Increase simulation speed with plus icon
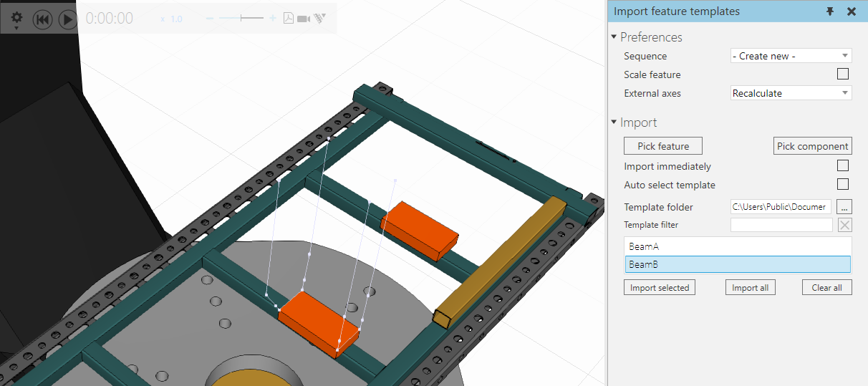 [x=273, y=19]
